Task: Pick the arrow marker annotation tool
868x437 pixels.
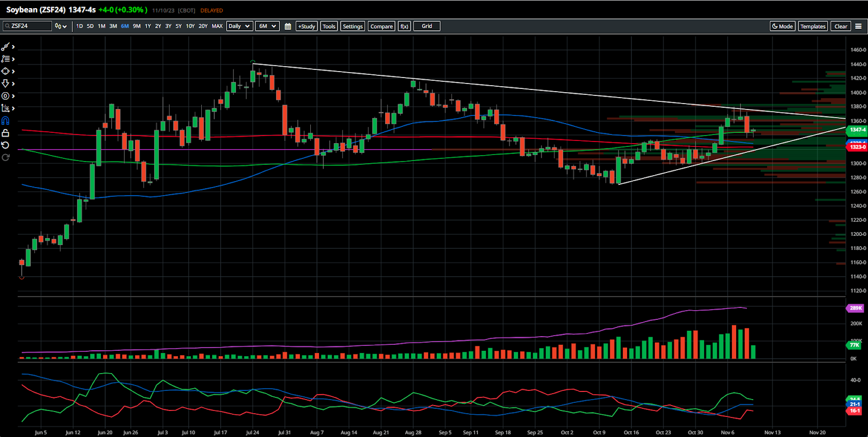Action: tap(5, 83)
